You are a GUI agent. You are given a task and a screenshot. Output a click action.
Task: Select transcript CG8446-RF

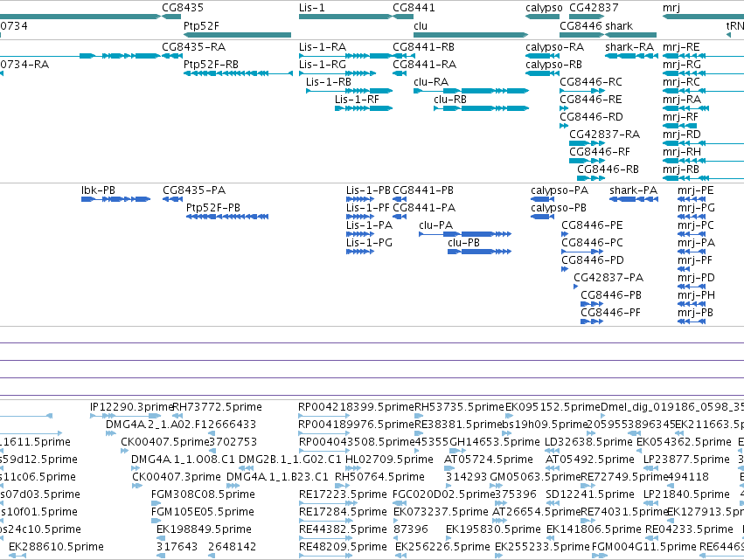(x=600, y=152)
